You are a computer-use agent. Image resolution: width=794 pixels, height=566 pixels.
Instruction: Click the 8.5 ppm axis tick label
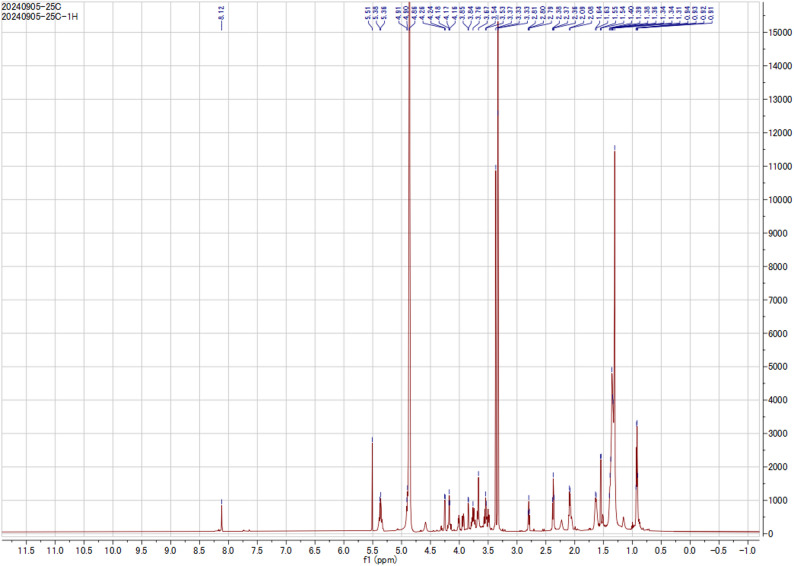(x=200, y=550)
